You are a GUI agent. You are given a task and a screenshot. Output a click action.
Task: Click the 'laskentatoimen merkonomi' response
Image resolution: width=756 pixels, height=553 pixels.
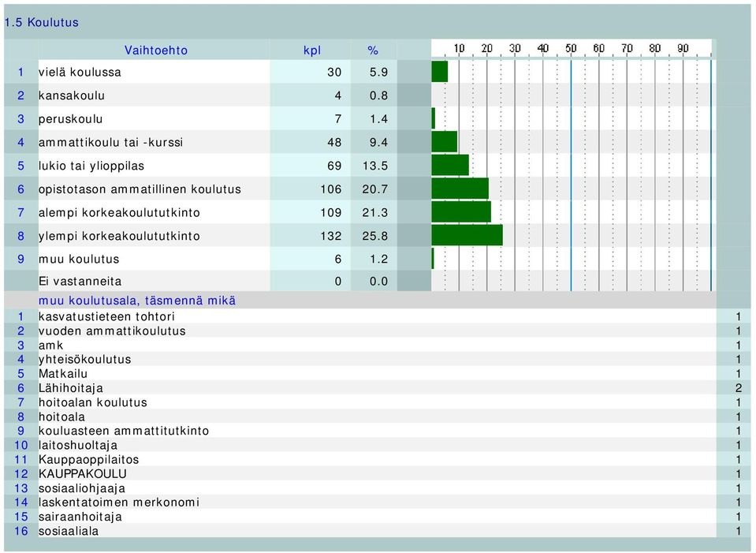(118, 503)
